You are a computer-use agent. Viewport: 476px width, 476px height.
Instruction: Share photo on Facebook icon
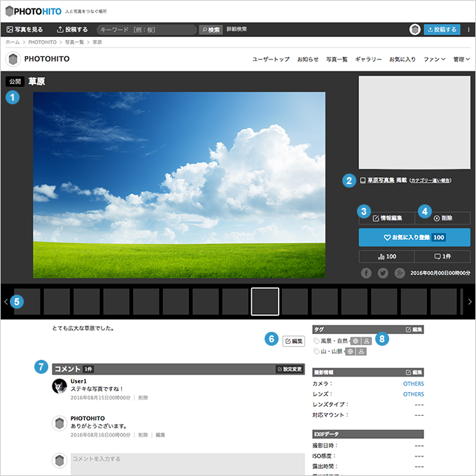click(366, 273)
